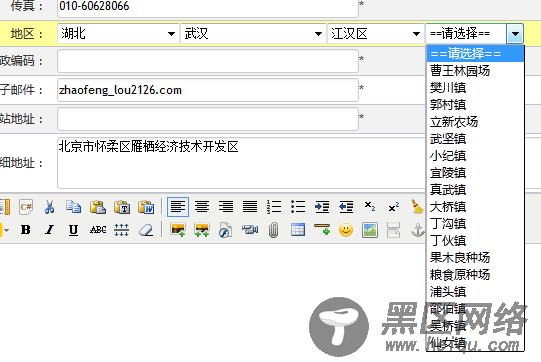
Task: Insert multiple images at once
Action: 202,230
